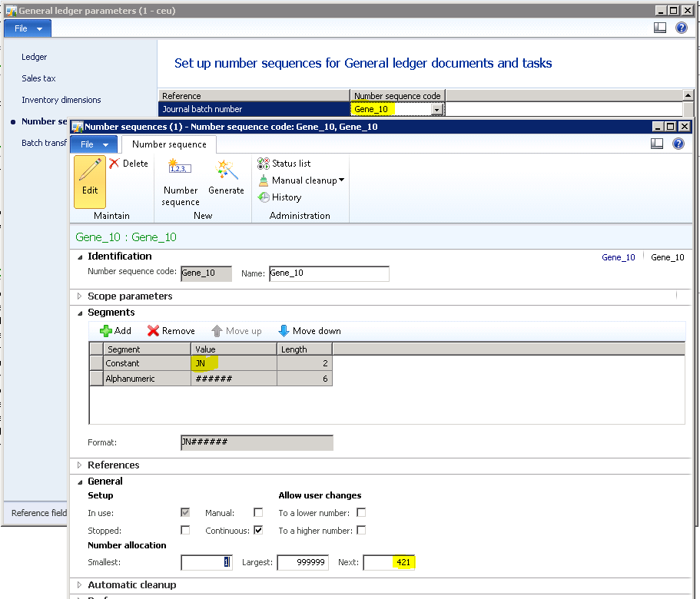Open File menu in Number sequences window
Viewport: 700px width, 599px height.
pos(93,144)
